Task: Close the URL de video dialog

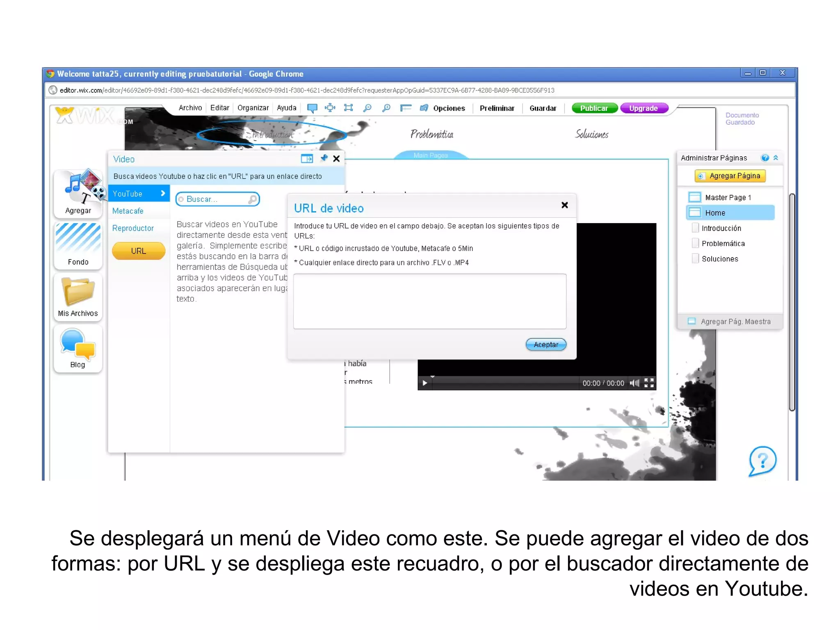Action: pyautogui.click(x=565, y=205)
